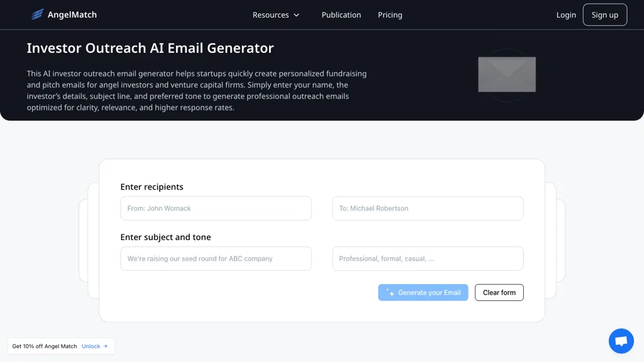The width and height of the screenshot is (644, 362).
Task: Expand the Resources dropdown menu
Action: tap(270, 15)
